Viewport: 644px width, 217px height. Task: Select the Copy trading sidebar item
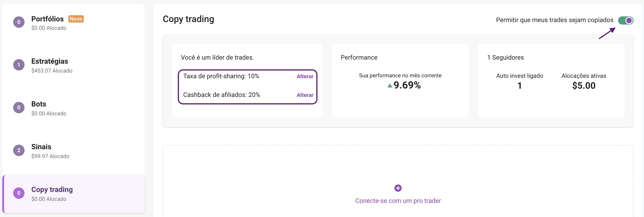[74, 194]
